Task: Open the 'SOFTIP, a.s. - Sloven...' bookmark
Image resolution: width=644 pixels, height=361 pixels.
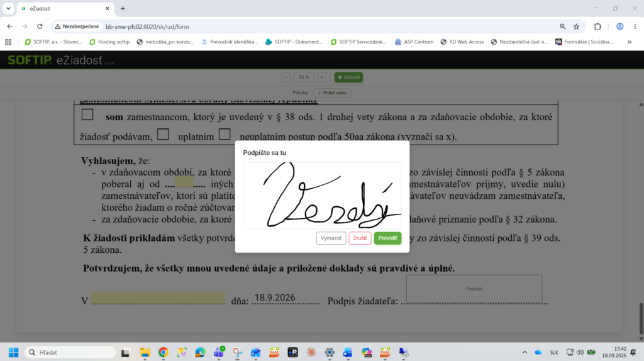Action: [53, 42]
